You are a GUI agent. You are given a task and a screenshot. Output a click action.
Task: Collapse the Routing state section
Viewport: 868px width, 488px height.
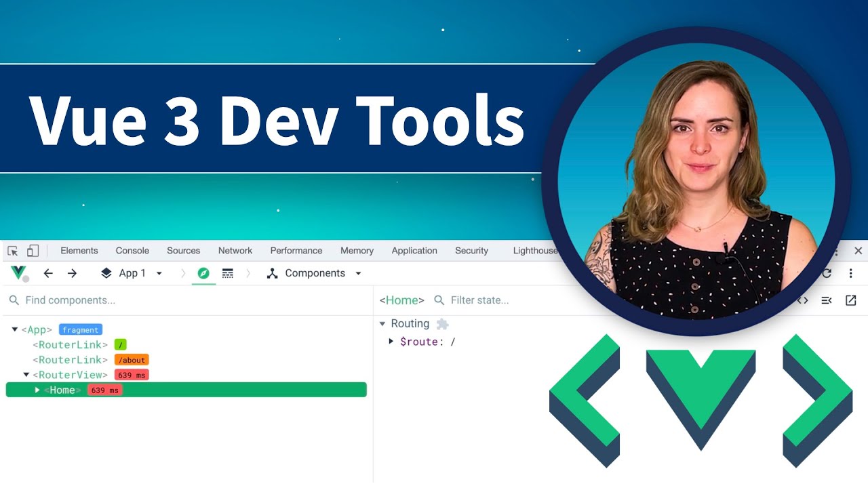[382, 324]
